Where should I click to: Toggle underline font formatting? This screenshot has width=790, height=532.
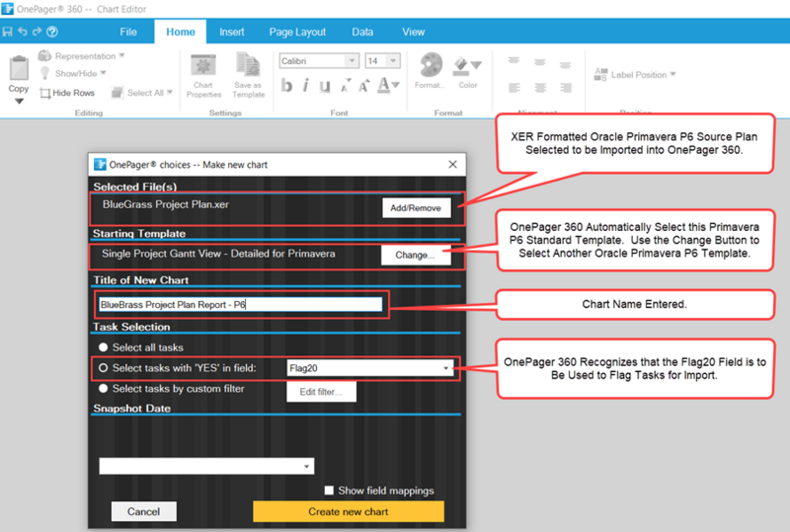point(325,86)
